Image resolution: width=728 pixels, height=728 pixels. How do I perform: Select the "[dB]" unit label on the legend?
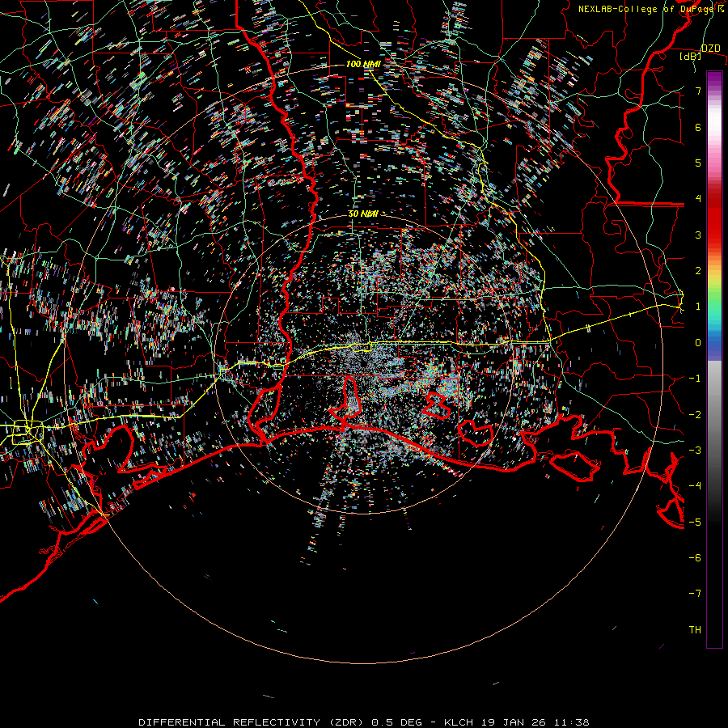coord(691,56)
